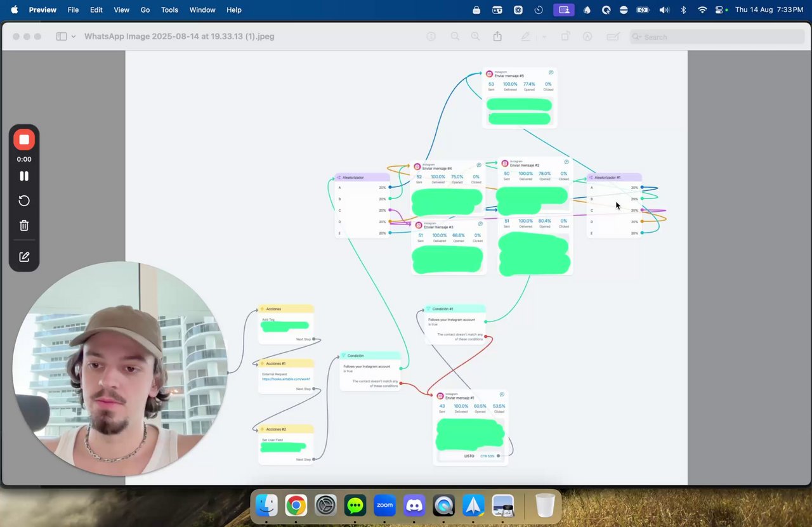Show the Preview inspector info icon
This screenshot has height=527, width=812.
point(431,37)
